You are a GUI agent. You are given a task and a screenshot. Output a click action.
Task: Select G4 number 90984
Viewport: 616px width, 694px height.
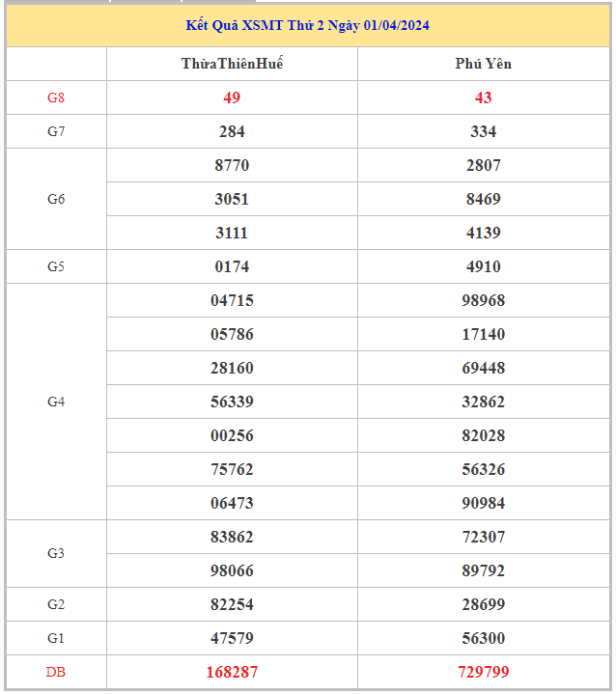(x=483, y=503)
